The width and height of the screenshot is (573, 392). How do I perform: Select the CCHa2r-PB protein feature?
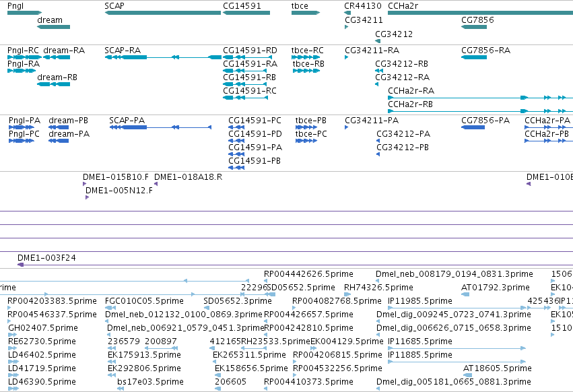(x=549, y=141)
